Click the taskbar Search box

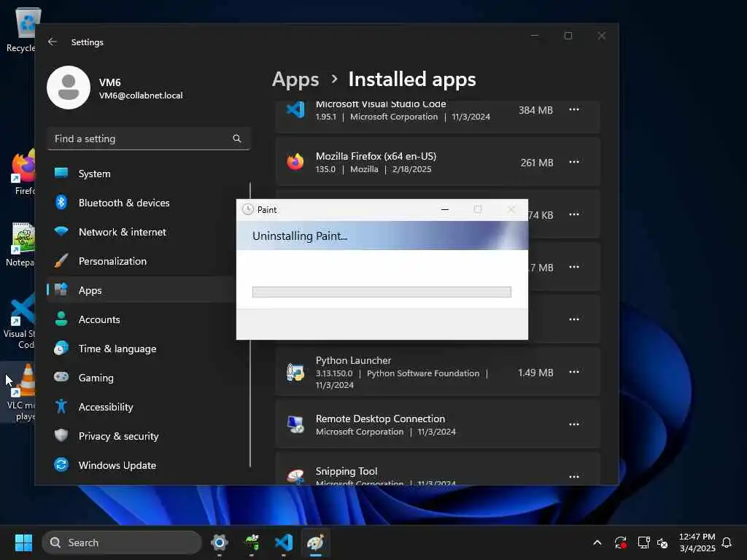point(122,542)
